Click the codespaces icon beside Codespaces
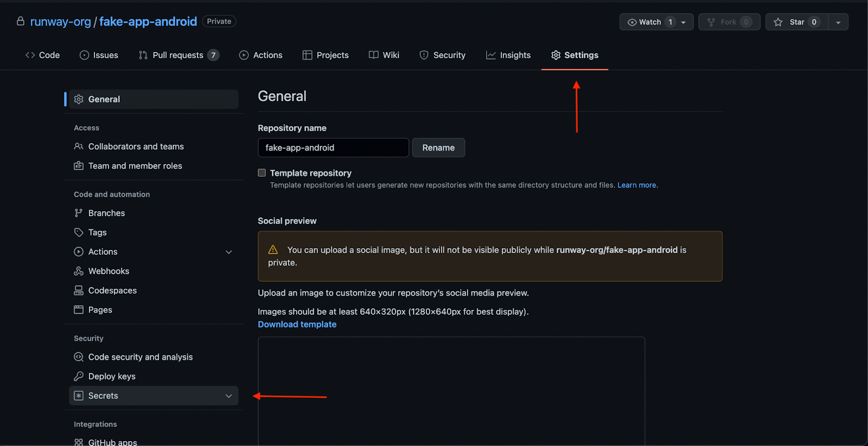This screenshot has width=868, height=446. [79, 290]
